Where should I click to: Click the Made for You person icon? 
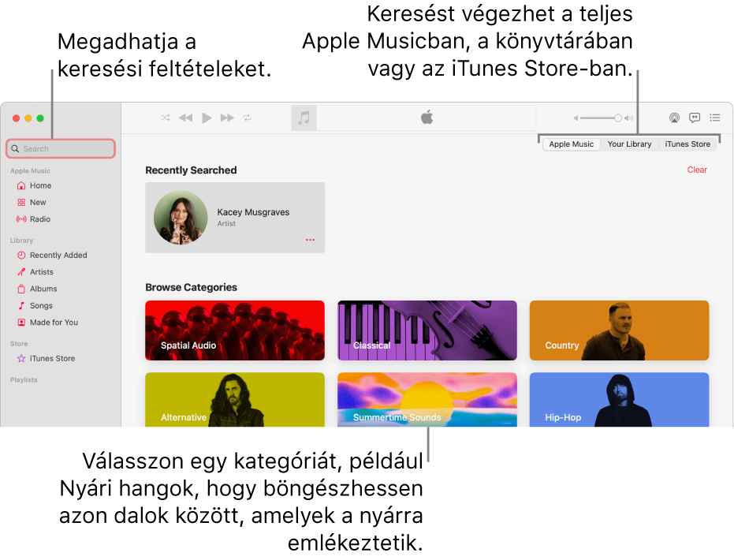(x=21, y=323)
